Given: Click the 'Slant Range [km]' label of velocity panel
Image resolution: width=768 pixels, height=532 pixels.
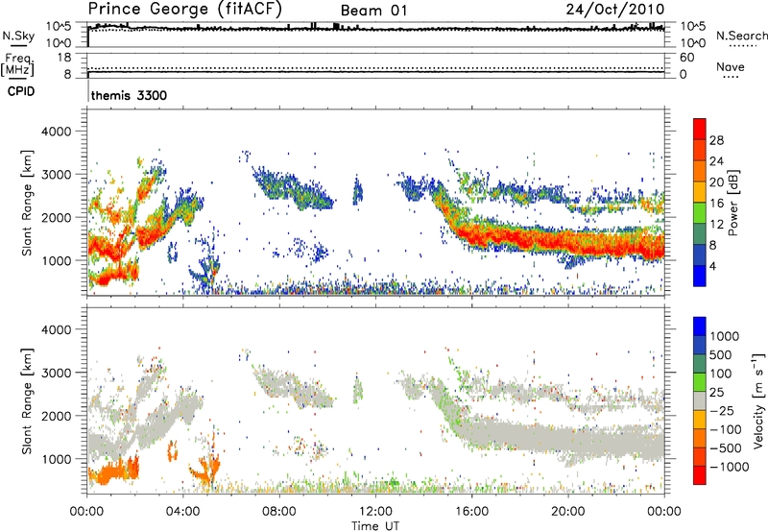Looking at the screenshot, I should tap(27, 401).
